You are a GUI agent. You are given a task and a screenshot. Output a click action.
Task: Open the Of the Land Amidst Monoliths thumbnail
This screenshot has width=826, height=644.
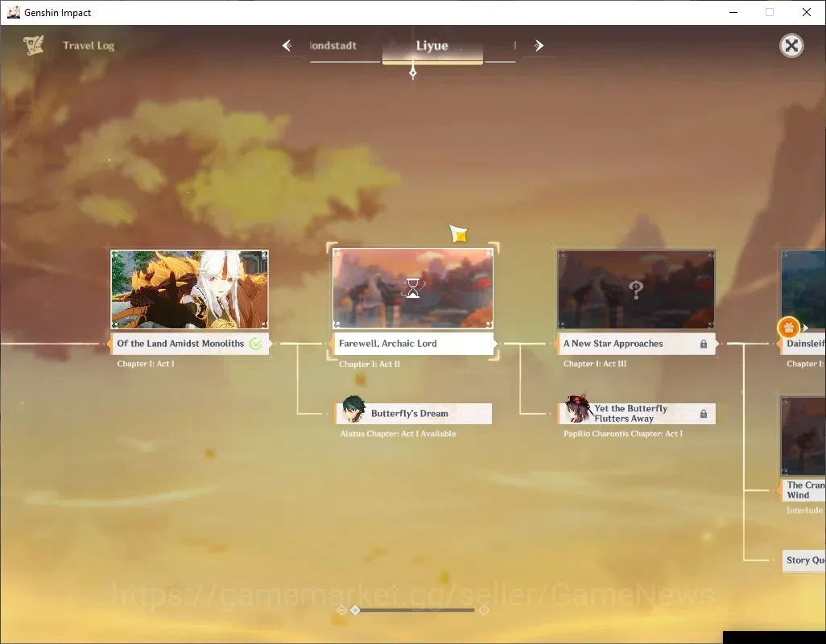click(190, 289)
